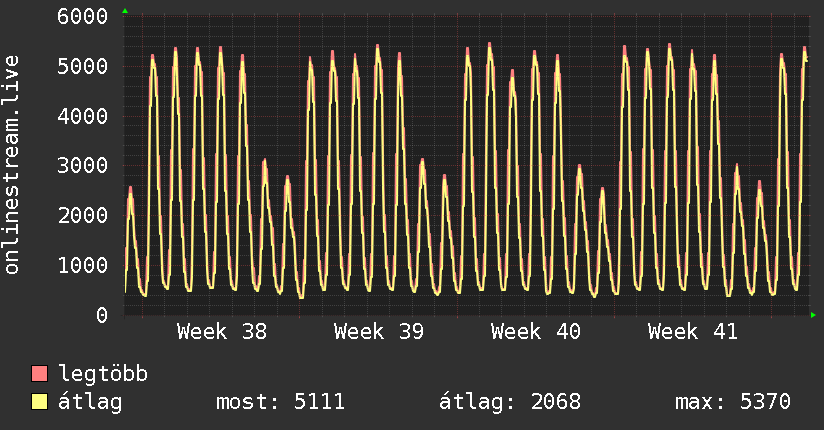Click the Week 41 axis label
Viewport: 824px width, 430px height.
(693, 332)
